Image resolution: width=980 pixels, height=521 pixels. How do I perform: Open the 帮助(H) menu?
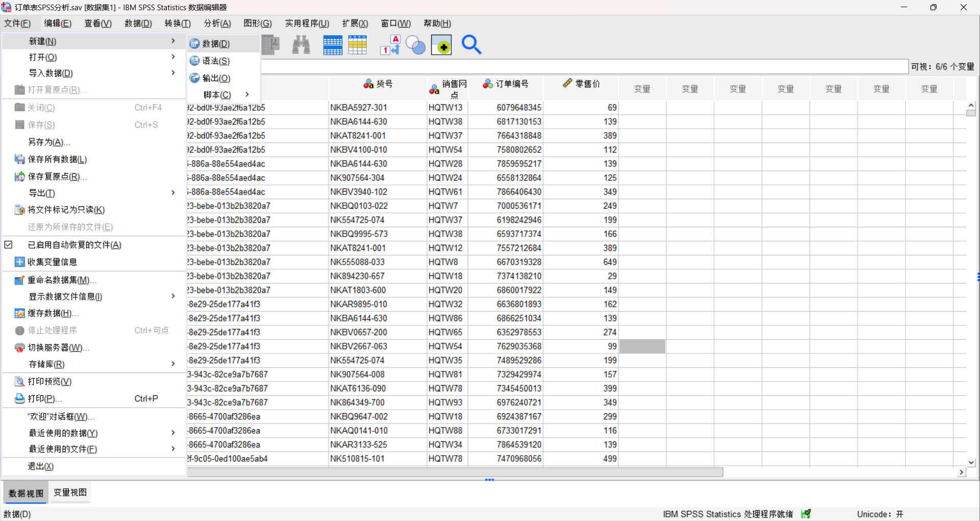tap(437, 23)
